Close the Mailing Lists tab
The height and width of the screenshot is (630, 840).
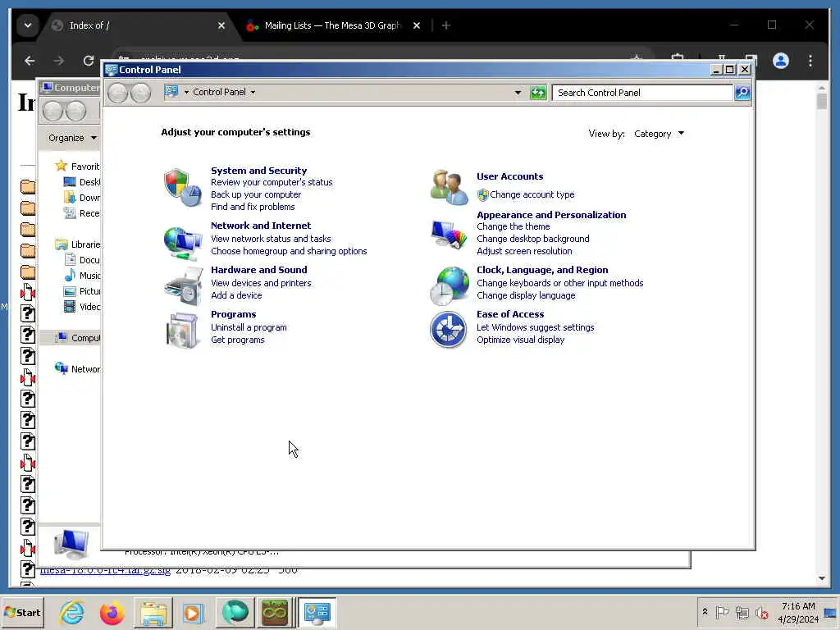pos(417,25)
